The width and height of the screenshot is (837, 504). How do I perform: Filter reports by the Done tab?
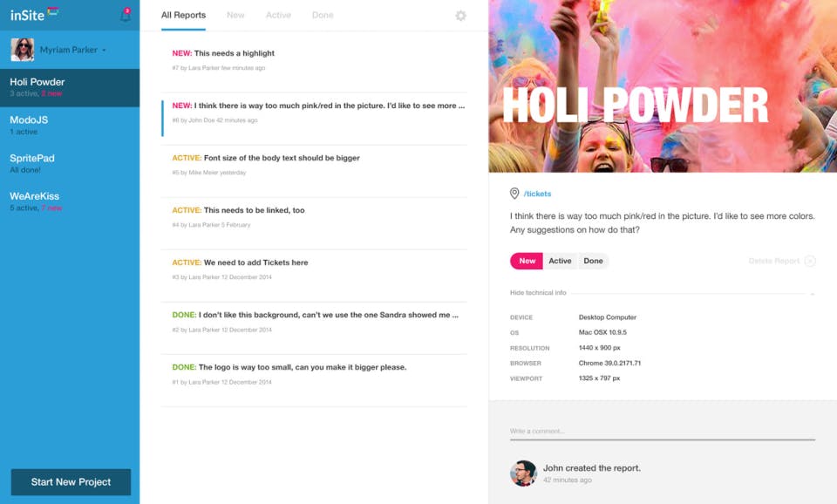pyautogui.click(x=323, y=16)
